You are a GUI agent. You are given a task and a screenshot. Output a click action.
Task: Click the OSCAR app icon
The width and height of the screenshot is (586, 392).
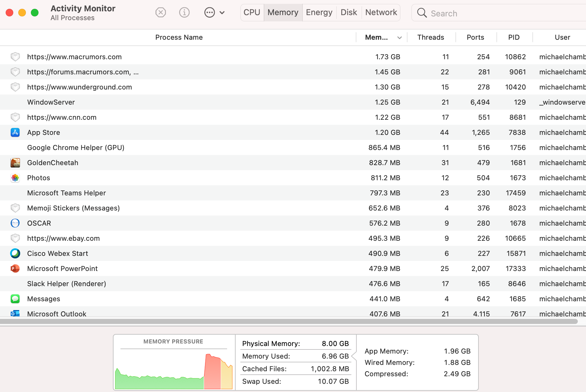pyautogui.click(x=15, y=223)
